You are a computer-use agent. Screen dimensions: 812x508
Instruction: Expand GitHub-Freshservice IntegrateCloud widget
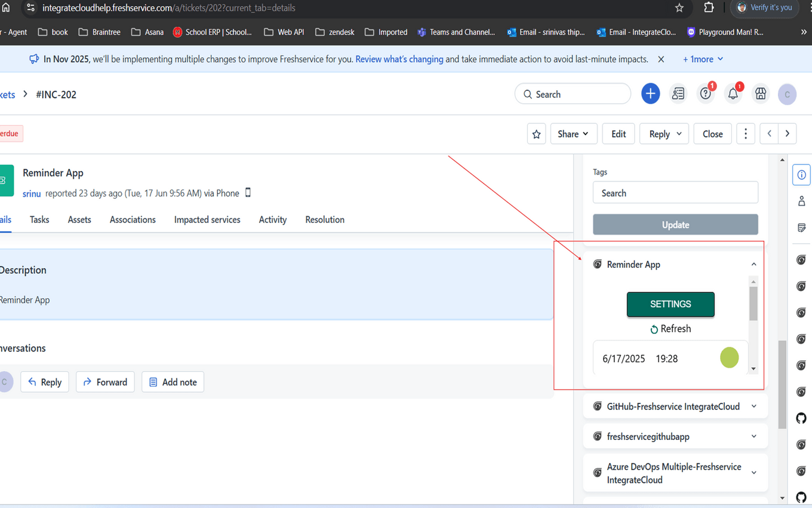(x=753, y=406)
